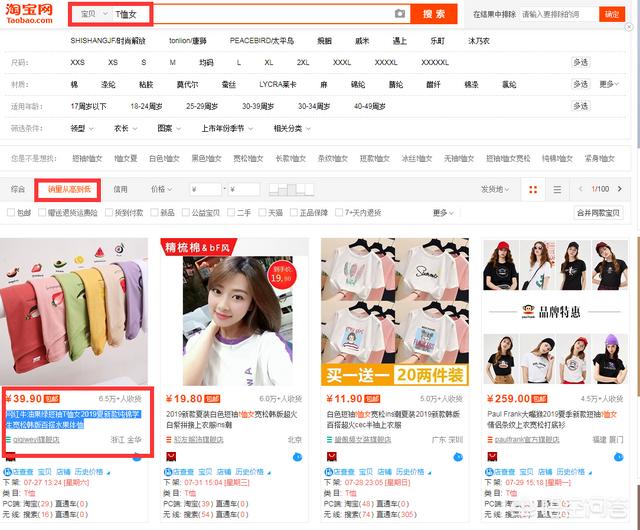Switch to grid view icon
Image resolution: width=640 pixels, height=530 pixels.
click(533, 189)
